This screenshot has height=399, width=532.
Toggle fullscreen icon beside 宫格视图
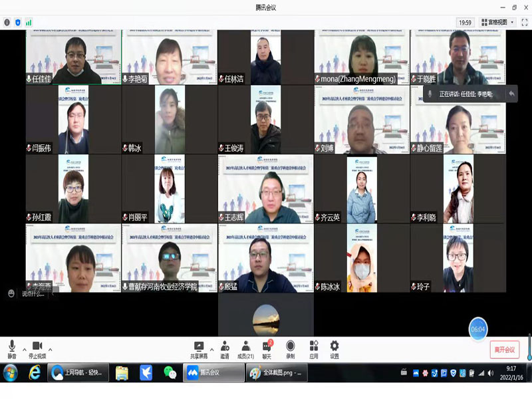click(x=523, y=22)
